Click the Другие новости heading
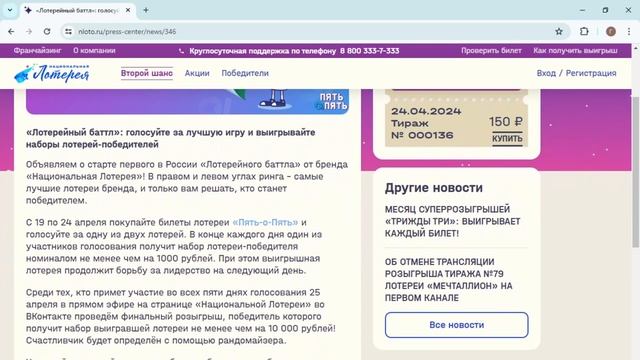Image resolution: width=640 pixels, height=360 pixels. 433,188
